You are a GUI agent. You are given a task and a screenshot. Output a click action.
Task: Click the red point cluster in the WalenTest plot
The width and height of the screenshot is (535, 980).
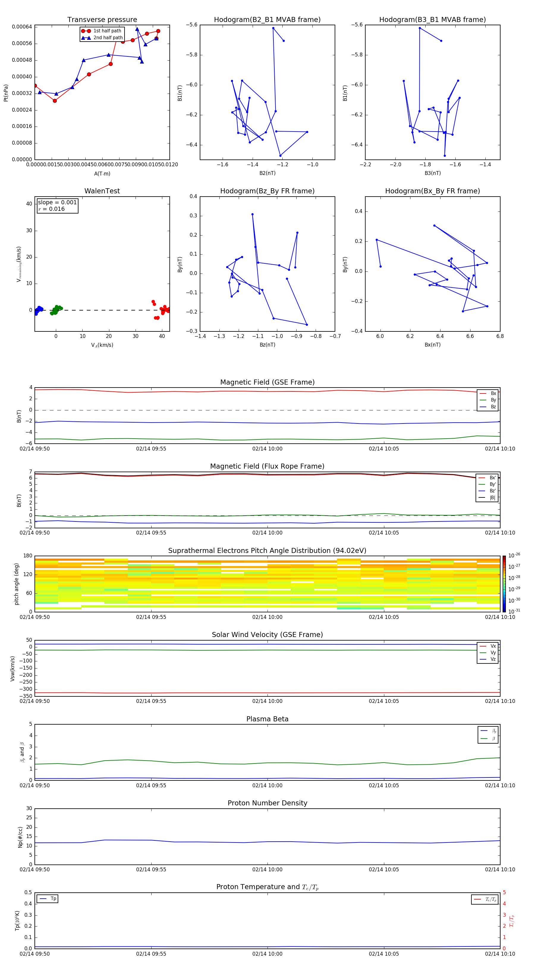[161, 310]
